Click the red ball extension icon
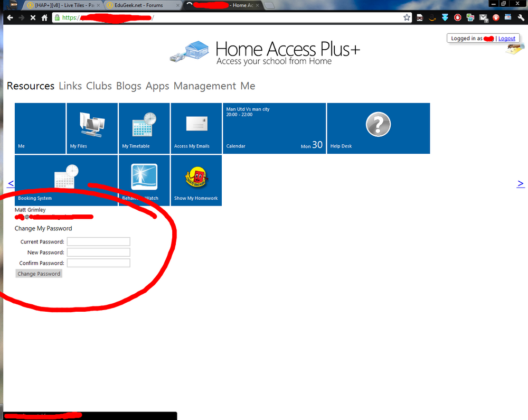528x420 pixels. [496, 17]
